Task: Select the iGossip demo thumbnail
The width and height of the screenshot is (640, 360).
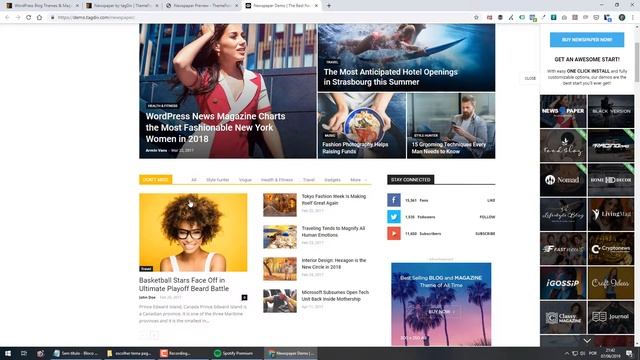Action: [563, 283]
